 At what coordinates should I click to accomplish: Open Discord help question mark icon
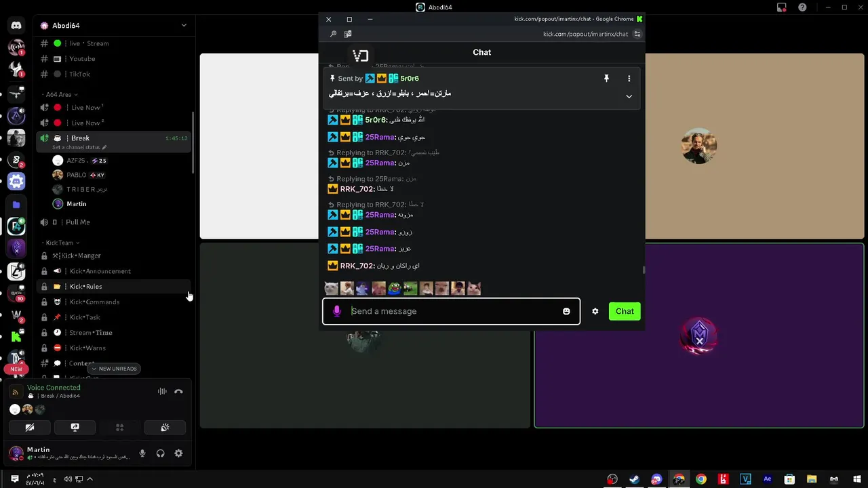tap(802, 7)
